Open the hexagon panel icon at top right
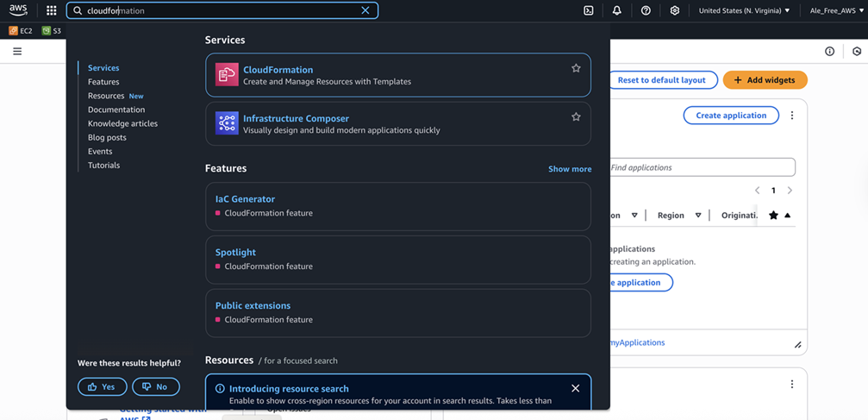 click(x=857, y=52)
